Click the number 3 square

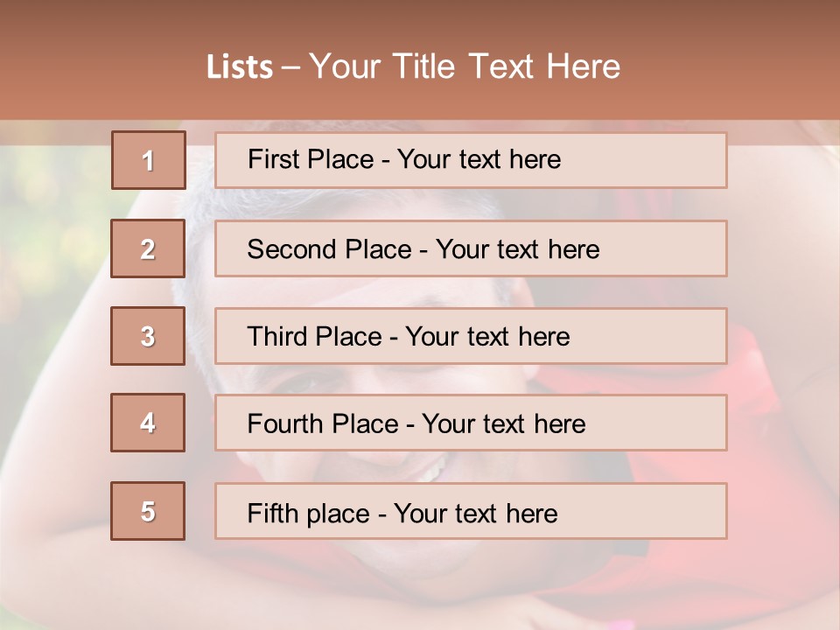pos(148,336)
